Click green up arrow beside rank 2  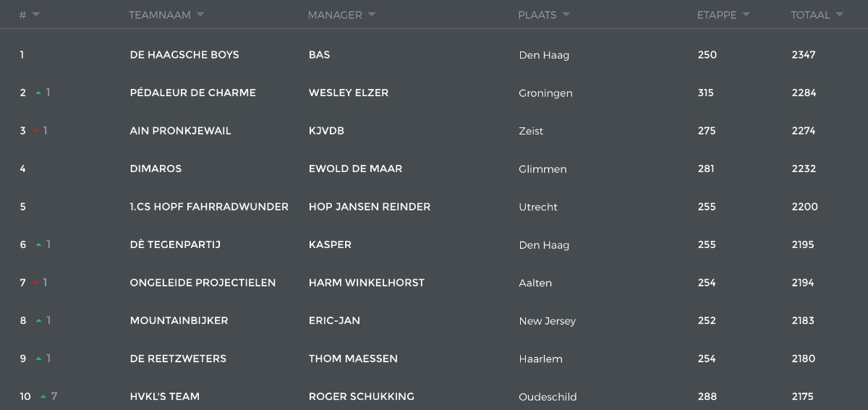coord(38,93)
